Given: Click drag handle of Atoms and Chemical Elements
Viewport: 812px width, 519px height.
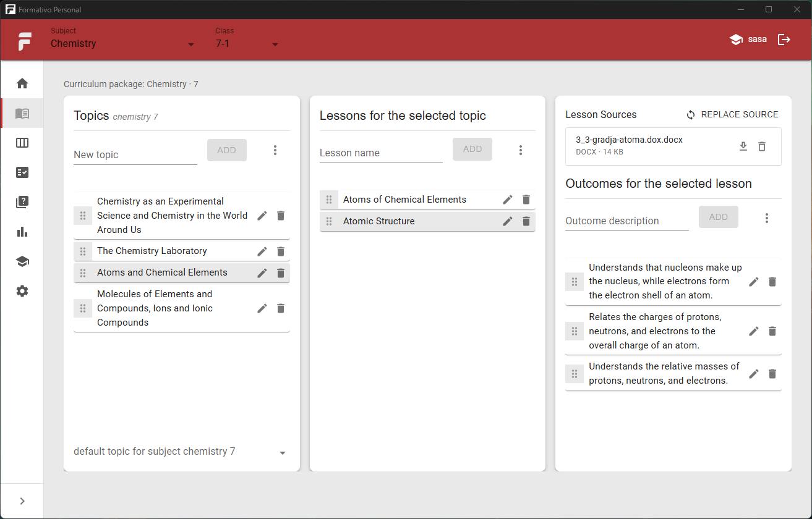Looking at the screenshot, I should coord(83,273).
